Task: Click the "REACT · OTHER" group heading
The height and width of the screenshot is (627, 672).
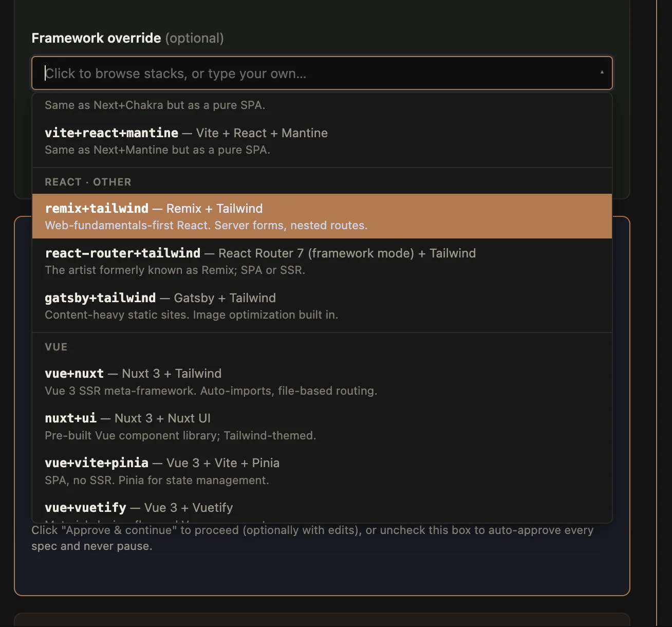Action: [88, 182]
